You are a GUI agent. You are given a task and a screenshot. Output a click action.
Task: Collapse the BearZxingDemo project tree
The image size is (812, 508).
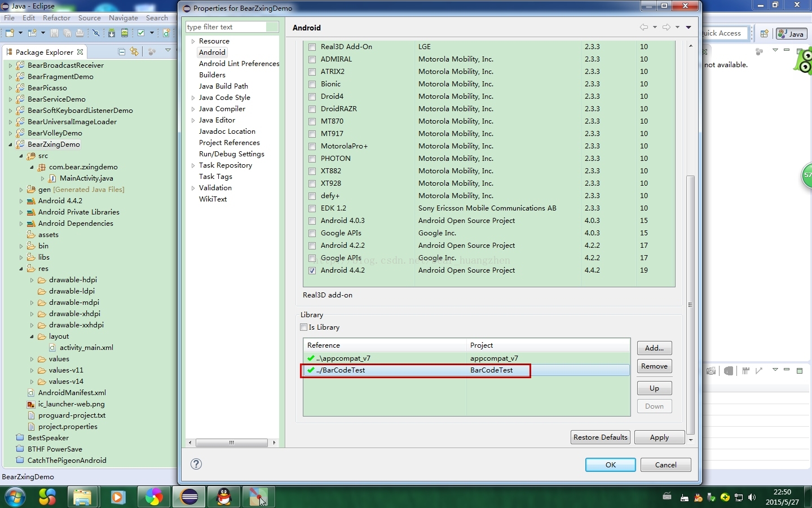click(x=10, y=144)
